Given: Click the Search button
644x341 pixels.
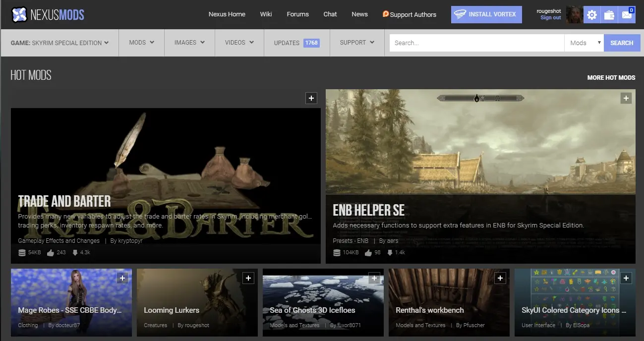Looking at the screenshot, I should click(622, 43).
